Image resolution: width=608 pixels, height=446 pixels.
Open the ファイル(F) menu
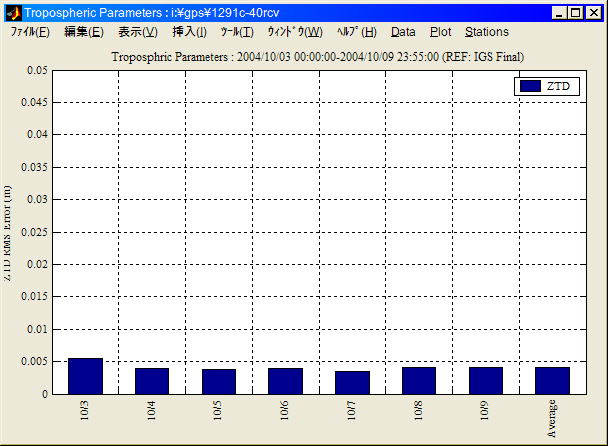coord(30,32)
